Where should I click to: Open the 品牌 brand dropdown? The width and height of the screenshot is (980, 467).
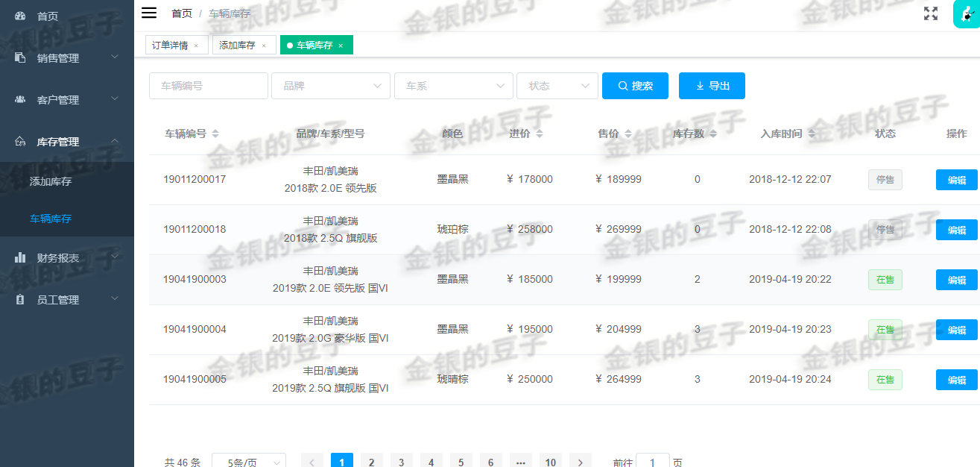click(330, 85)
